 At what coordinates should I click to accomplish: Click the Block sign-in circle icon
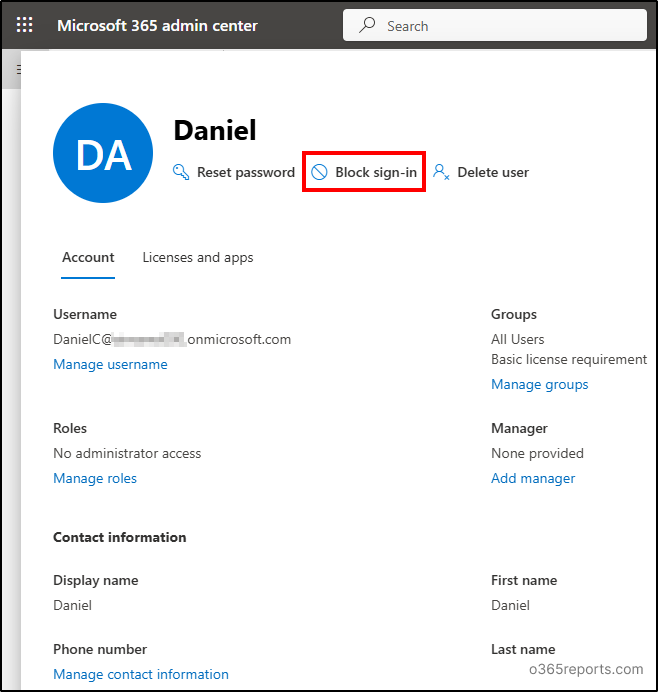pos(320,172)
